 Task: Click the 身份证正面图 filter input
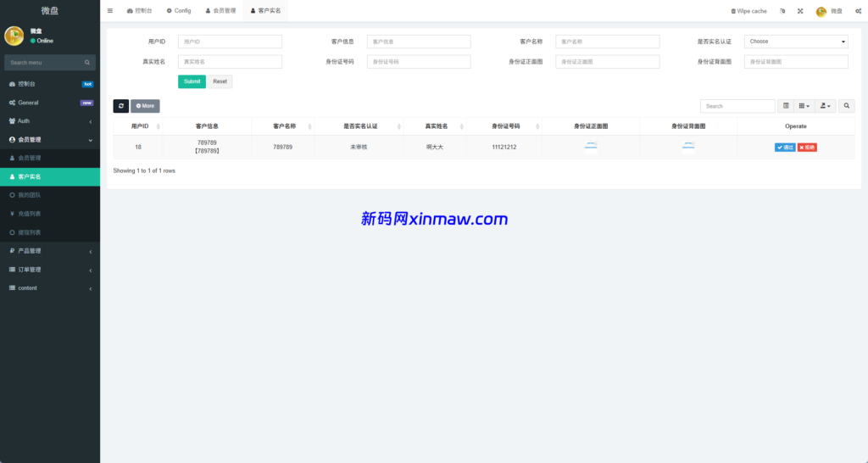pos(607,61)
